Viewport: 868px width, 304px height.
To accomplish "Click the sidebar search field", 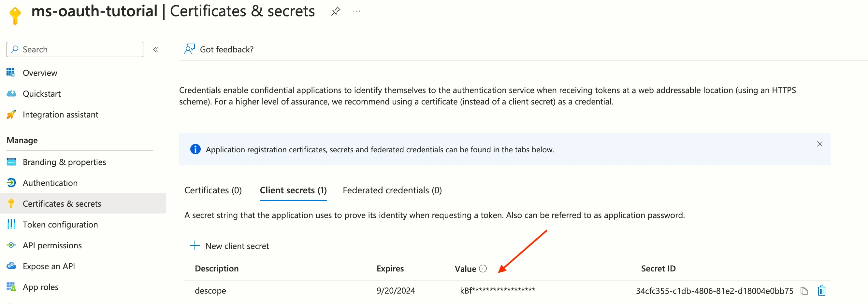I will click(75, 49).
